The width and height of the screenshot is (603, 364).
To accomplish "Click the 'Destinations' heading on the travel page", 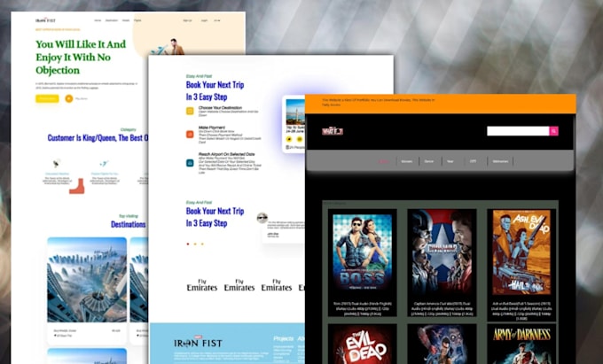I will (x=128, y=224).
